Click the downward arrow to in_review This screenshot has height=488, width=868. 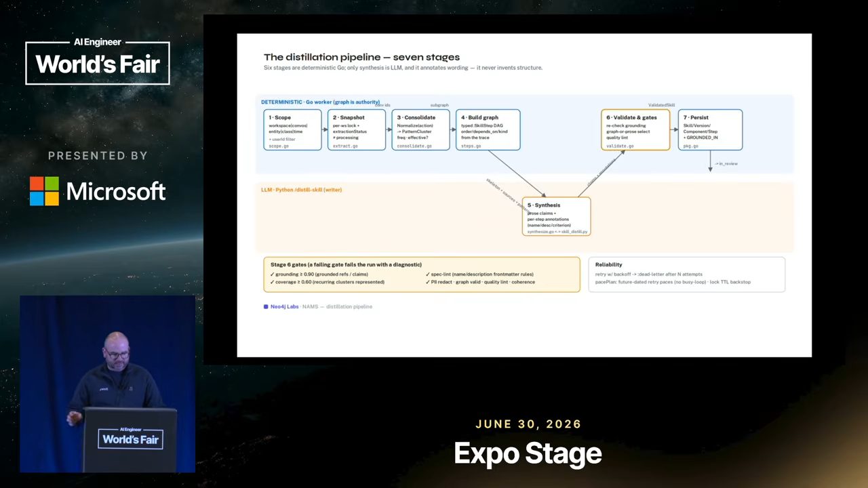(x=710, y=161)
